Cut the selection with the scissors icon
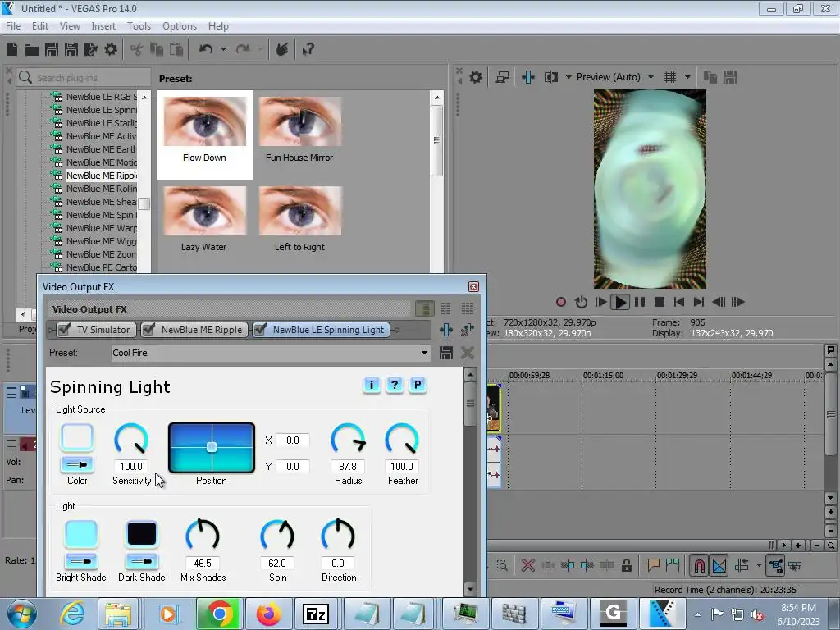Screen dimensions: 840x630 (137, 50)
